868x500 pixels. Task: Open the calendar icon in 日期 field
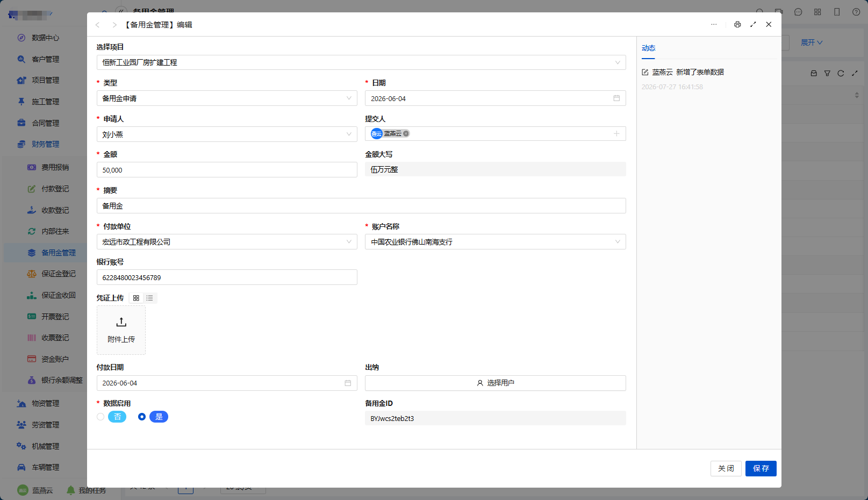tap(616, 98)
